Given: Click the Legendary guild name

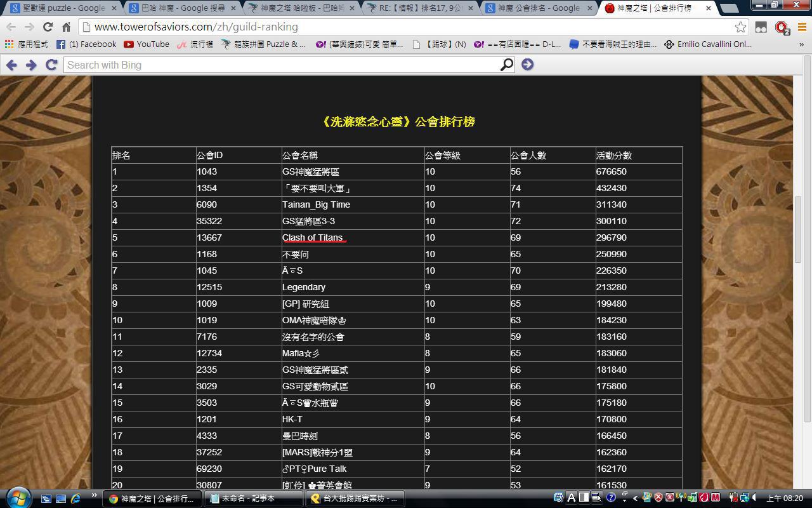Looking at the screenshot, I should coord(304,287).
